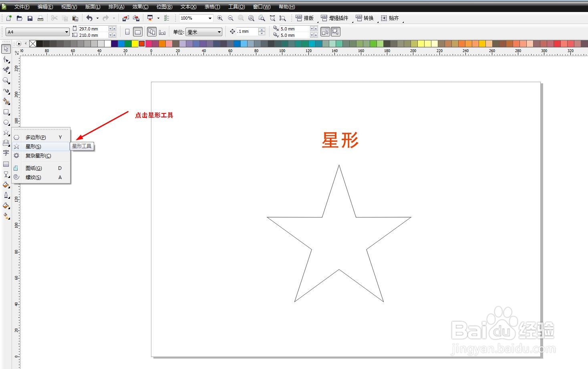
Task: Open the 效果(C) menu
Action: point(140,7)
